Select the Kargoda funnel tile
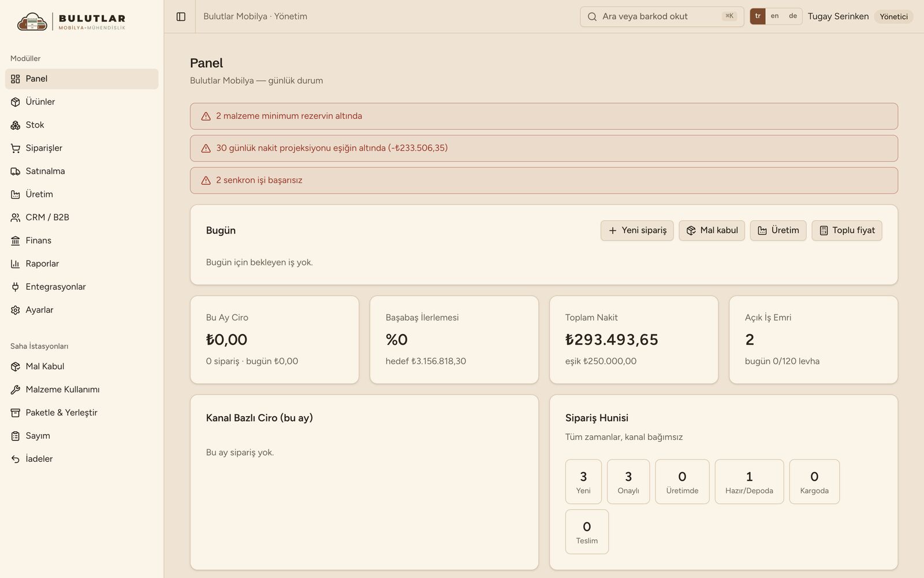Screen dimensions: 924x578 [x=814, y=482]
